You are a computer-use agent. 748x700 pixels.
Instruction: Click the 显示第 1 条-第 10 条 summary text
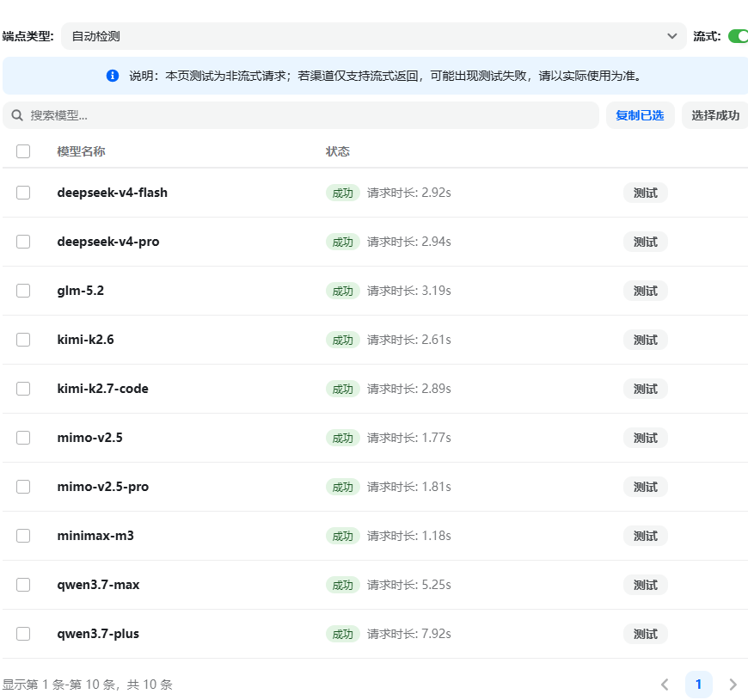[88, 685]
